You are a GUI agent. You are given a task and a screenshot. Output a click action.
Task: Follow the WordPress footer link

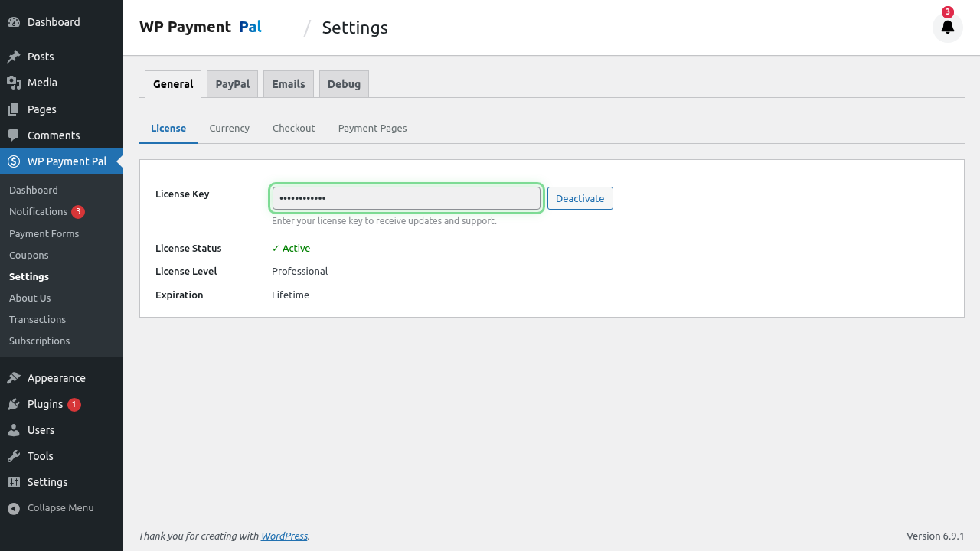[x=284, y=536]
